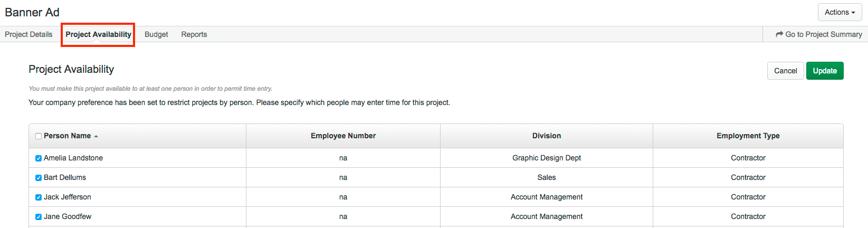Image resolution: width=868 pixels, height=228 pixels.
Task: Sort by Employee Number column header
Action: click(343, 136)
